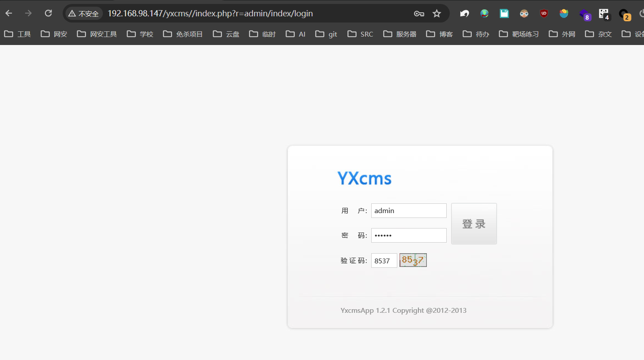The image size is (644, 360).
Task: Open the 网安 bookmark folder
Action: 54,34
